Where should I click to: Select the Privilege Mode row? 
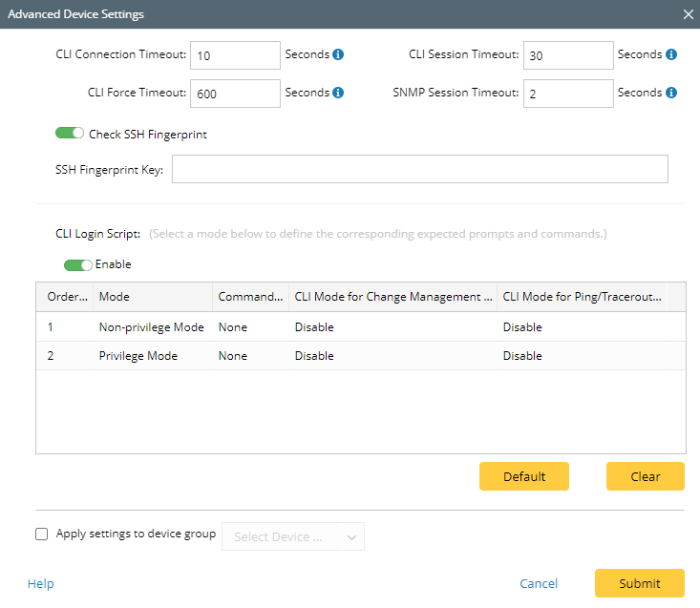pyautogui.click(x=139, y=356)
